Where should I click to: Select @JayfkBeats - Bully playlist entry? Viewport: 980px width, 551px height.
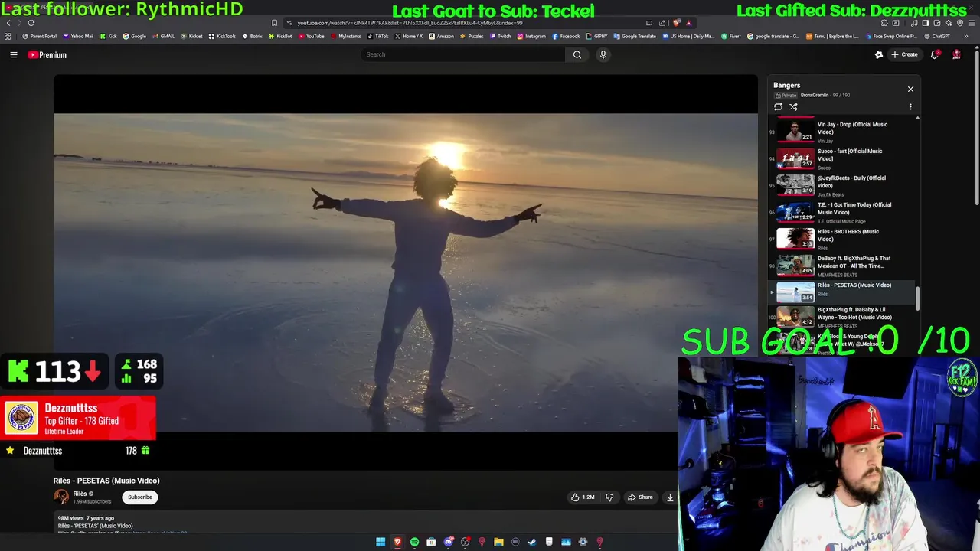tap(842, 185)
